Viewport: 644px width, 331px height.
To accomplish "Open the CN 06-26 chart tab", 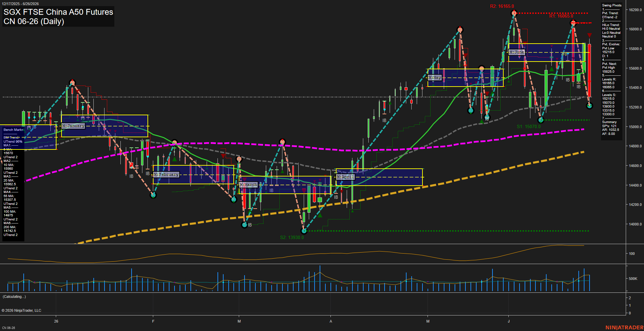I will tap(8, 328).
